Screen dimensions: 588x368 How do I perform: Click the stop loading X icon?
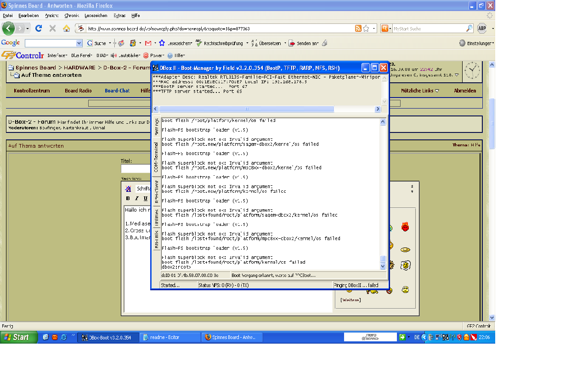tap(52, 29)
